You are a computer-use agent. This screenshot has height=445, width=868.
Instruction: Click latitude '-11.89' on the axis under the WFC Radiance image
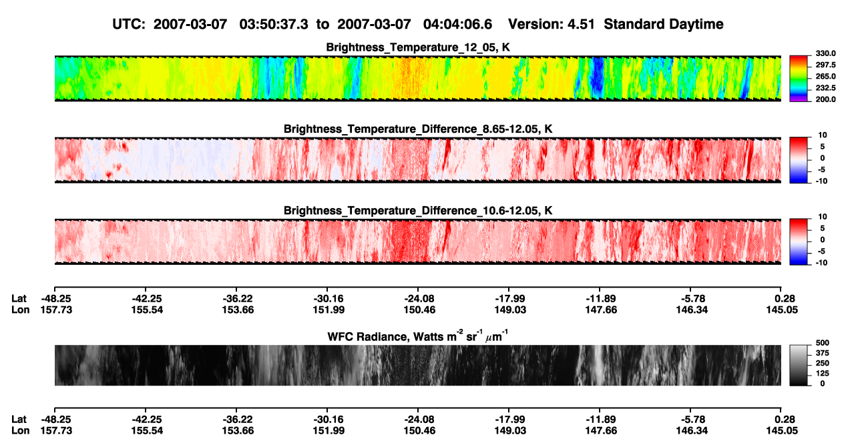(600, 419)
